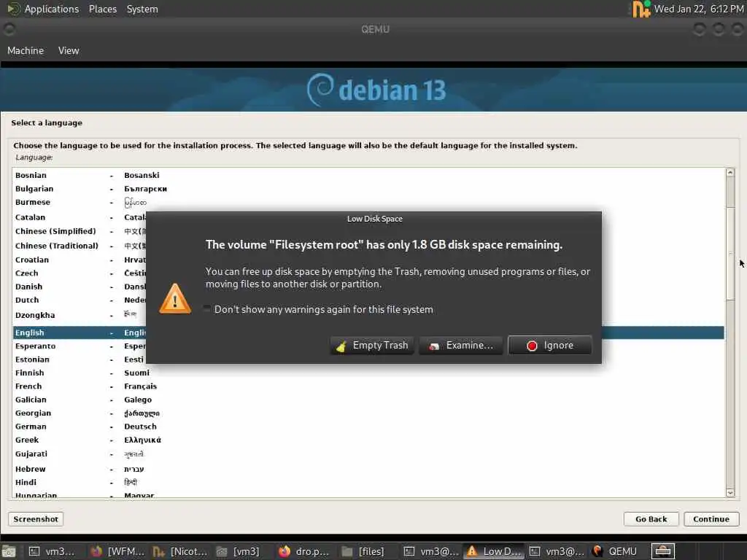Screen dimensions: 747x560
Task: Select Burmese in the language list
Action: click(368, 203)
